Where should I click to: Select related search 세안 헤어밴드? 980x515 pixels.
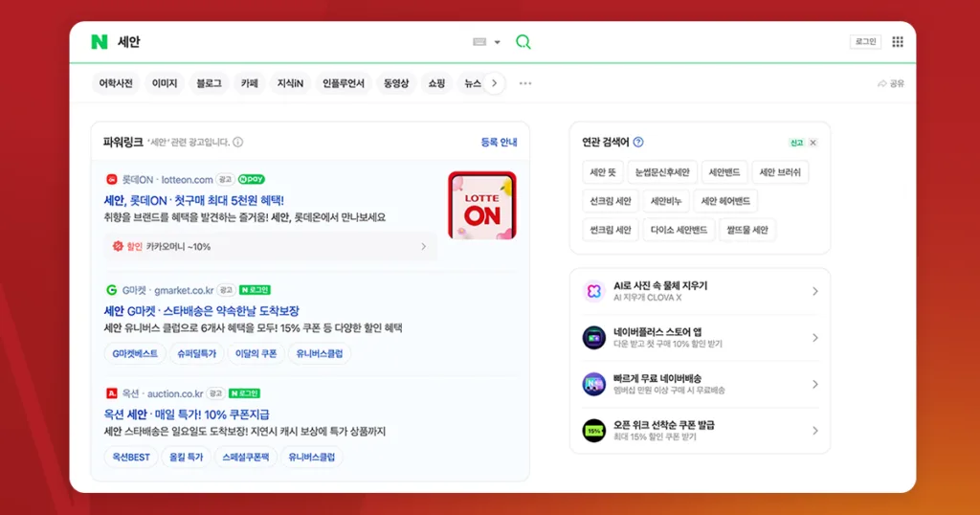[725, 201]
